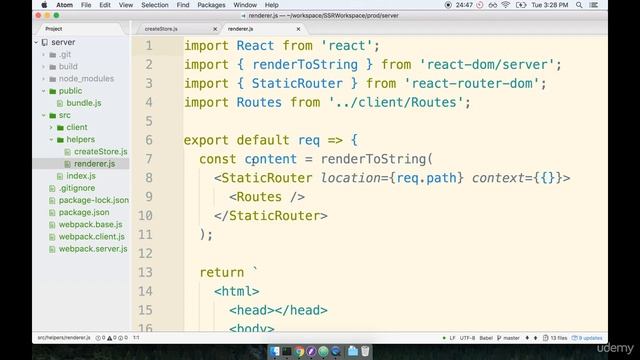Click the git push up-arrow icon
Image resolution: width=640 pixels, height=360 pixels.
[536, 338]
